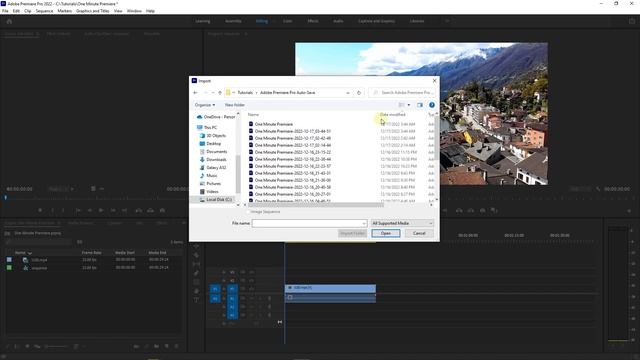Viewport: 640px width, 360px height.
Task: Open the File menu in Premiere
Action: [5, 11]
